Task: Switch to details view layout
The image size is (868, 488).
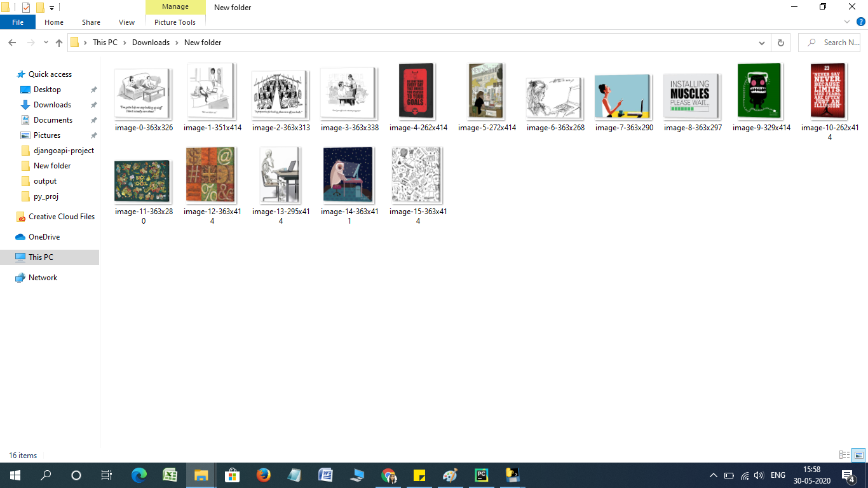Action: pos(844,455)
